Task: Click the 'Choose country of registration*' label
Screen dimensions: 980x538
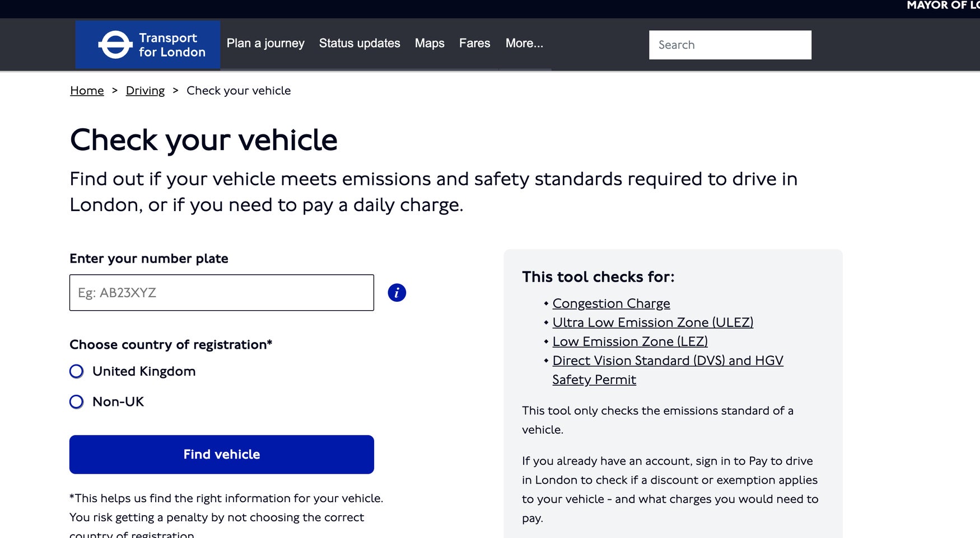Action: (x=171, y=345)
